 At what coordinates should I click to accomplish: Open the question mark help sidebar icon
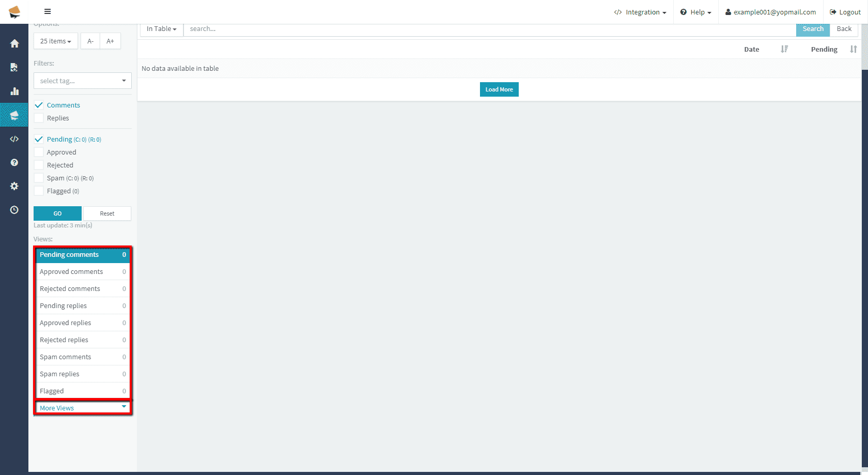pos(14,162)
